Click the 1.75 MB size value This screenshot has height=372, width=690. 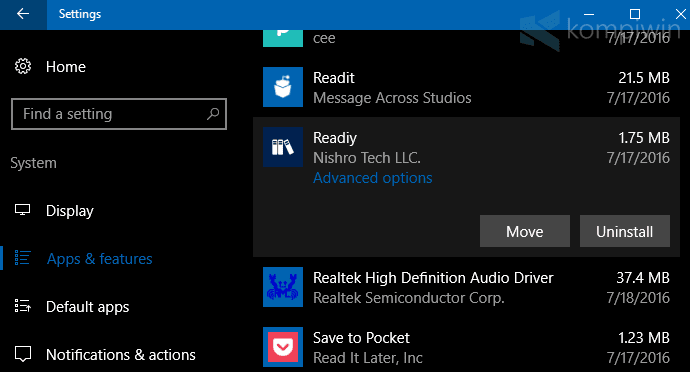[x=644, y=138]
